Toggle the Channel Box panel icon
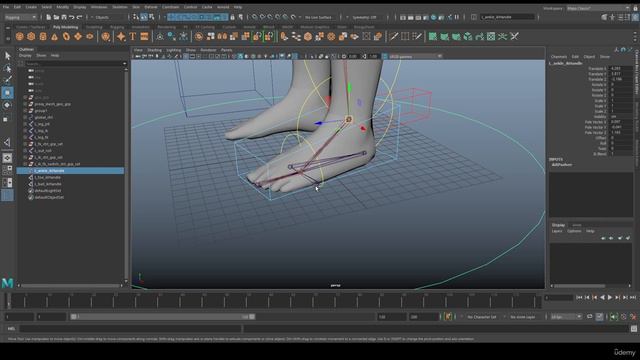This screenshot has height=360, width=640. pyautogui.click(x=636, y=17)
